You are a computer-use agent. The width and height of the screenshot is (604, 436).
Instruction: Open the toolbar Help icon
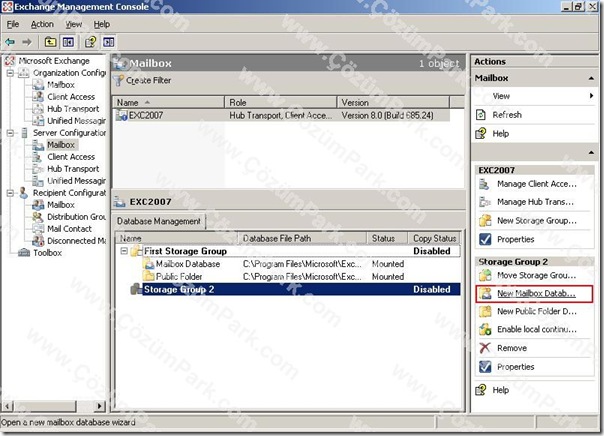coord(91,42)
